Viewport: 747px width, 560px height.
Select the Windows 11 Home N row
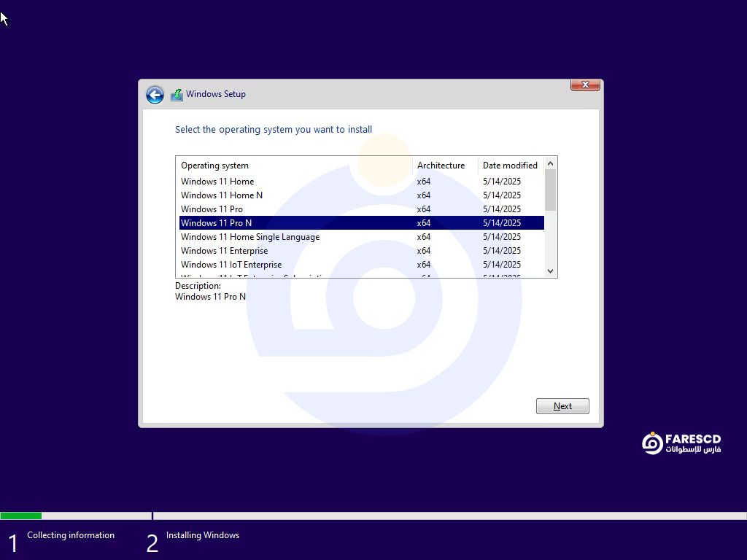(x=362, y=195)
